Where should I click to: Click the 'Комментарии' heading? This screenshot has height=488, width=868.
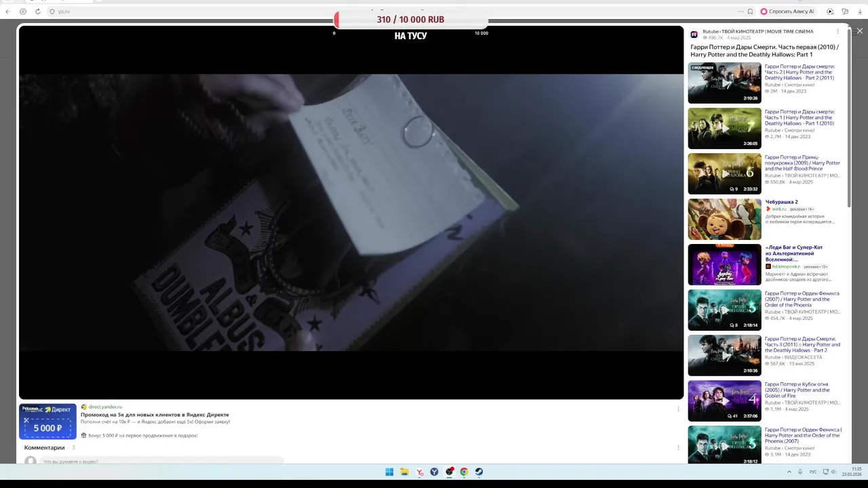pos(45,447)
